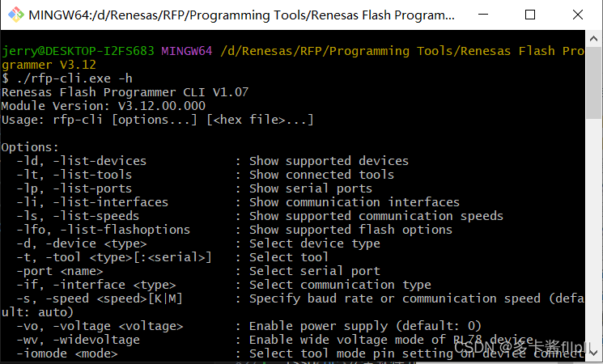The image size is (603, 364).
Task: Click 'Enable power supply (default: 0)'
Action: [365, 326]
